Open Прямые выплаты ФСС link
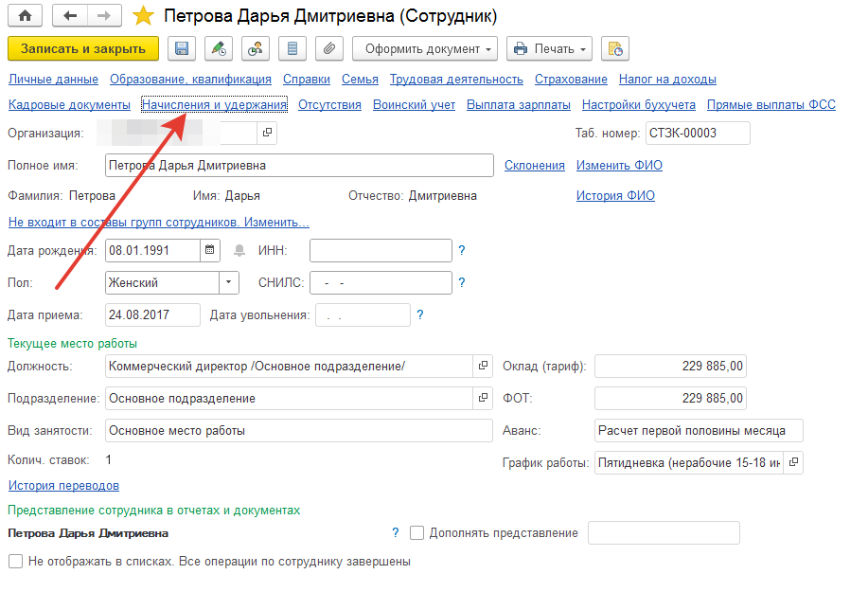This screenshot has height=610, width=868. 771,105
